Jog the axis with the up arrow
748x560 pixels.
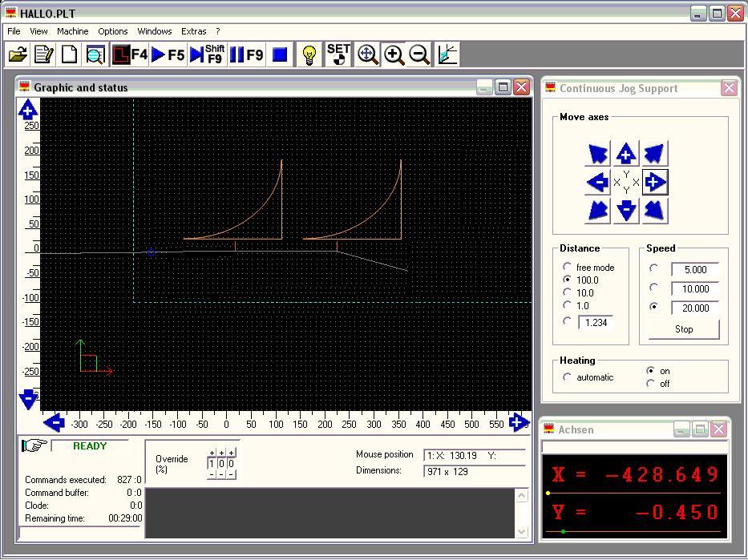[x=626, y=154]
